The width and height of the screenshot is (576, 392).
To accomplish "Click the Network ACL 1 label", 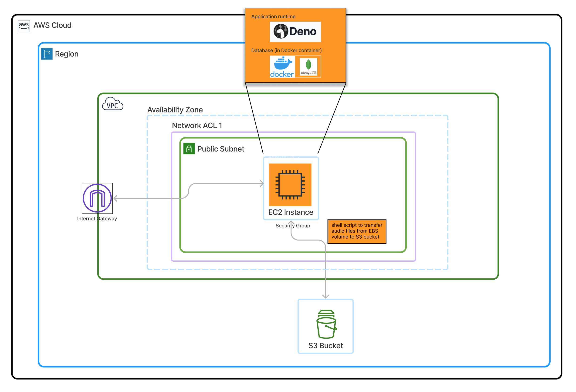I will [197, 126].
